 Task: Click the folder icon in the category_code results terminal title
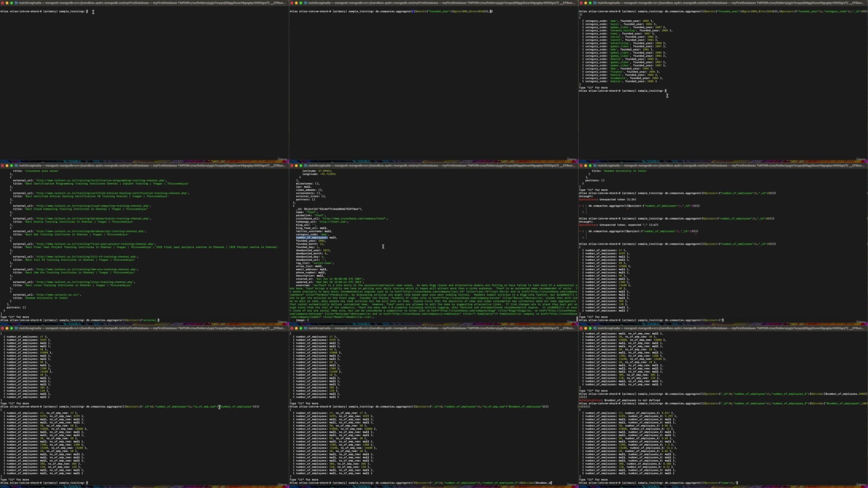595,3
